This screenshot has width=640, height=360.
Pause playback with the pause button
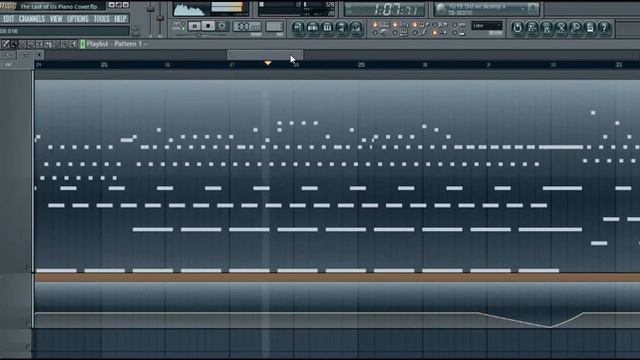pyautogui.click(x=195, y=26)
